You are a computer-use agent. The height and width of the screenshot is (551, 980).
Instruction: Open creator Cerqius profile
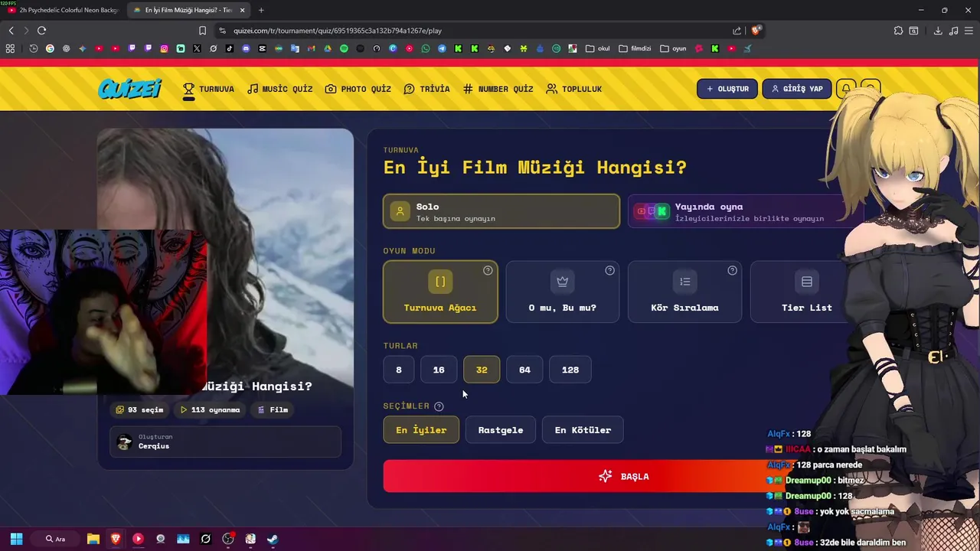click(x=225, y=442)
